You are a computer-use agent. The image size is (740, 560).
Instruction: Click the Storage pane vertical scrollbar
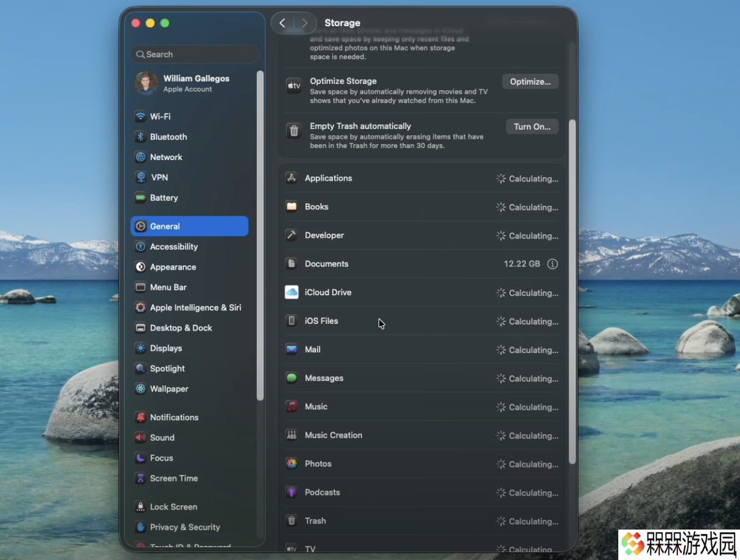point(572,292)
